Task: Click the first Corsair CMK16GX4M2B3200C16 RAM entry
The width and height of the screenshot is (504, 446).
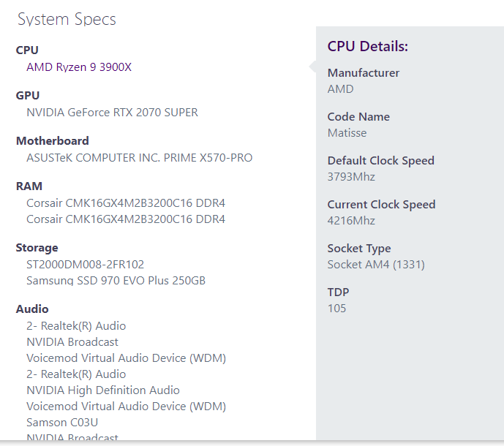Action: (126, 203)
